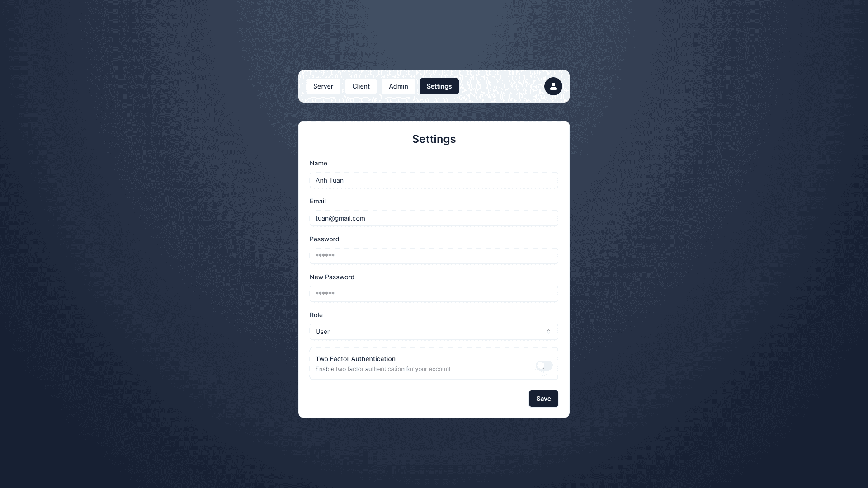Click the Name input field
Image resolution: width=868 pixels, height=488 pixels.
(434, 180)
